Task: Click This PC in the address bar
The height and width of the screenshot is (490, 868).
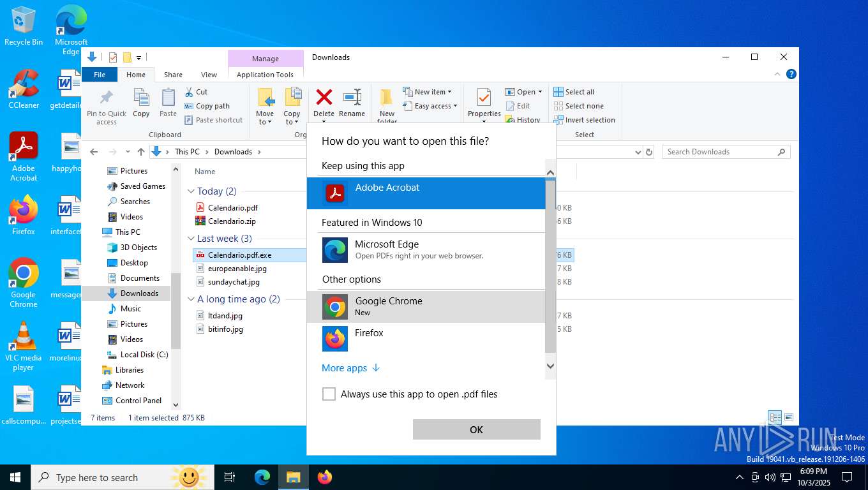Action: tap(187, 152)
